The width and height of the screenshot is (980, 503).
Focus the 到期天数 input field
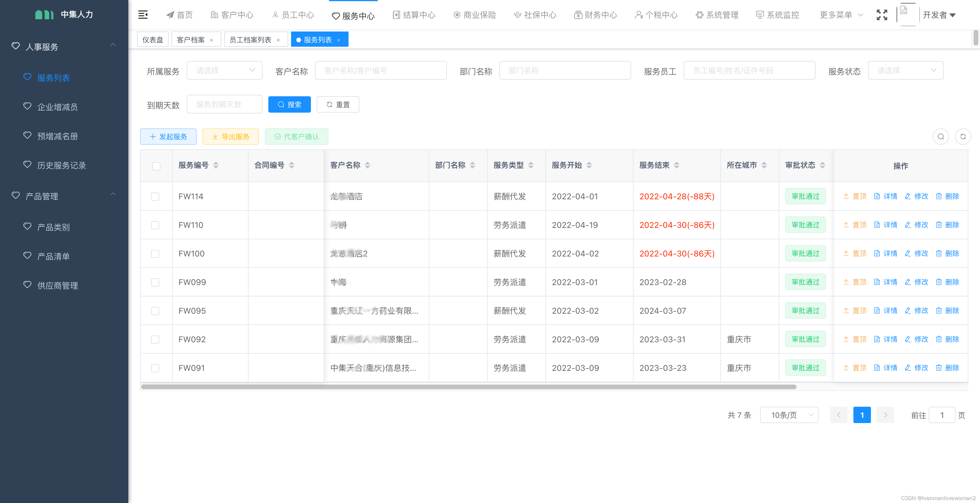click(x=225, y=104)
